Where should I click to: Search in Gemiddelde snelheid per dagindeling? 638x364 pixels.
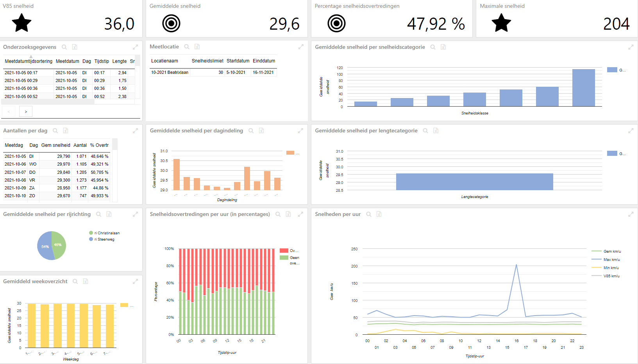pyautogui.click(x=251, y=130)
